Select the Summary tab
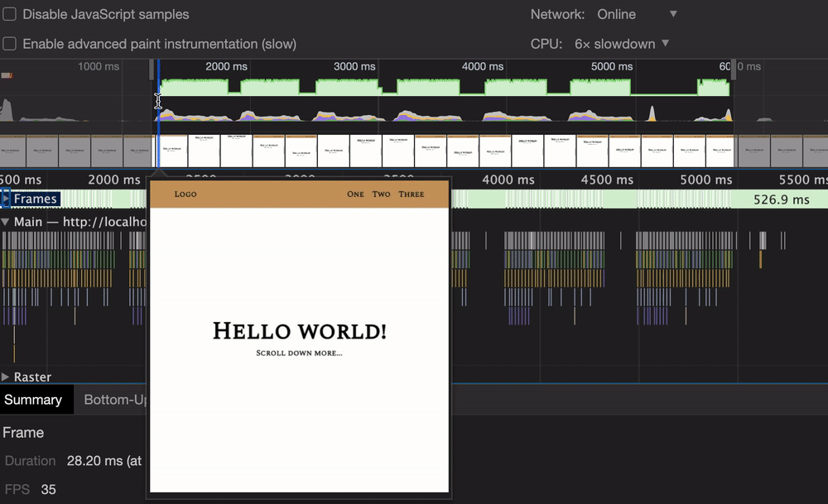The width and height of the screenshot is (828, 504). [x=33, y=400]
